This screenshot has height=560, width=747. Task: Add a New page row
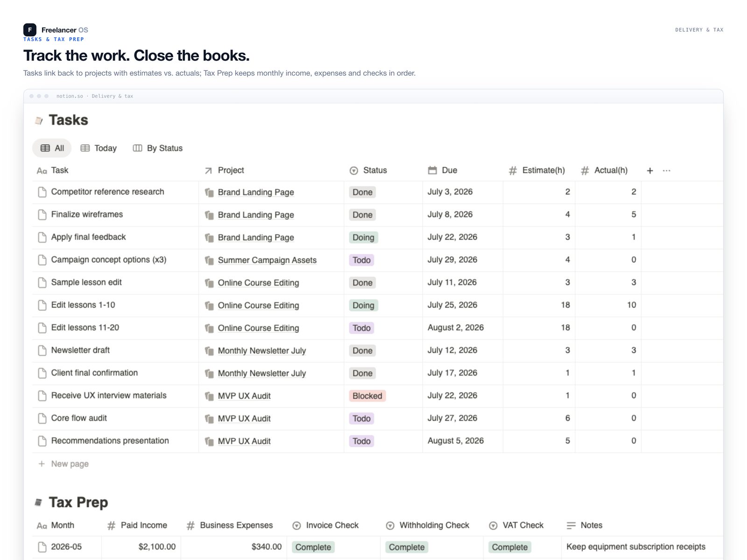(63, 464)
